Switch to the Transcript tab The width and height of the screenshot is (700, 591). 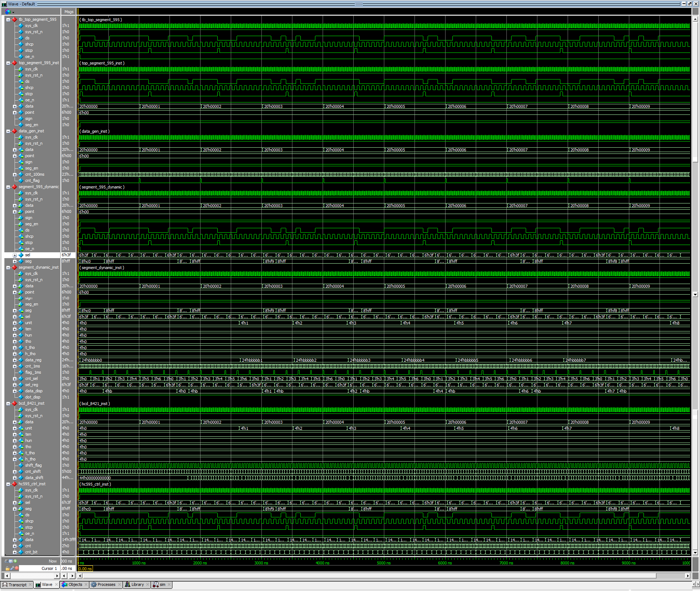tap(17, 585)
